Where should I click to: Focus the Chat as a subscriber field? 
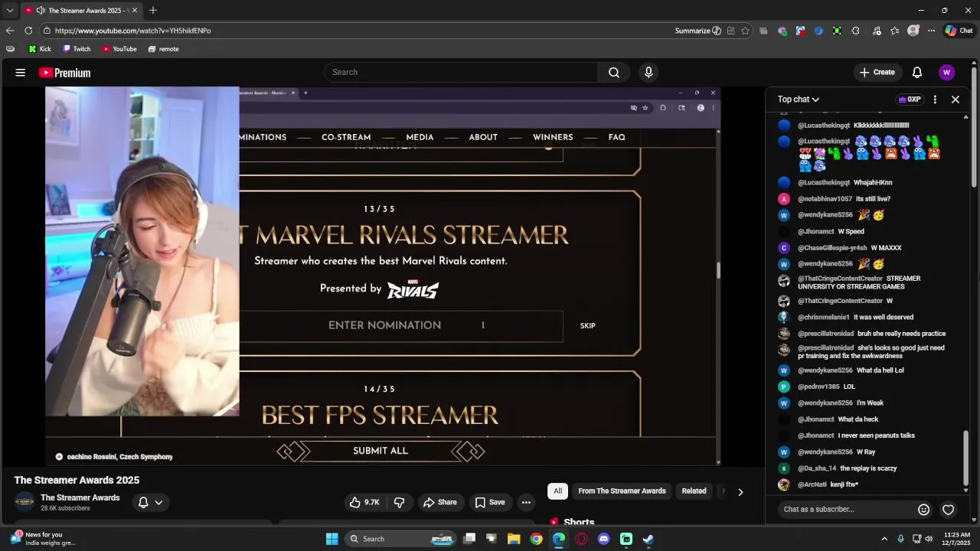coord(846,510)
